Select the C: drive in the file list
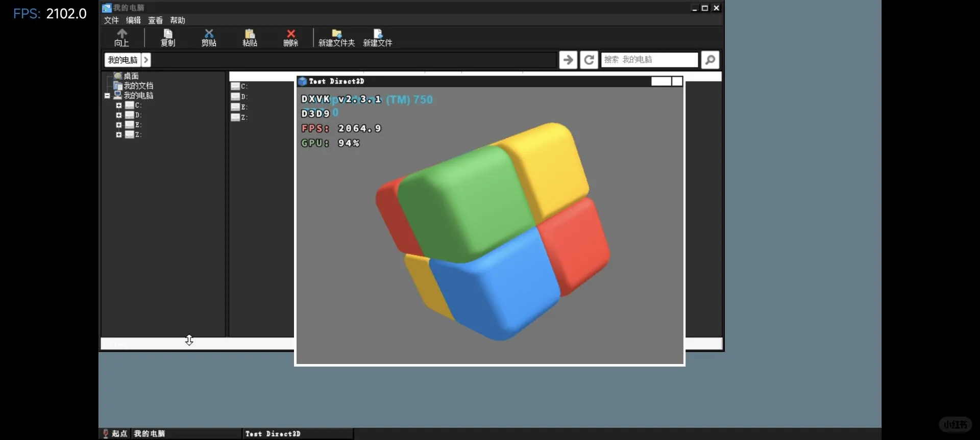This screenshot has width=980, height=440. point(239,86)
